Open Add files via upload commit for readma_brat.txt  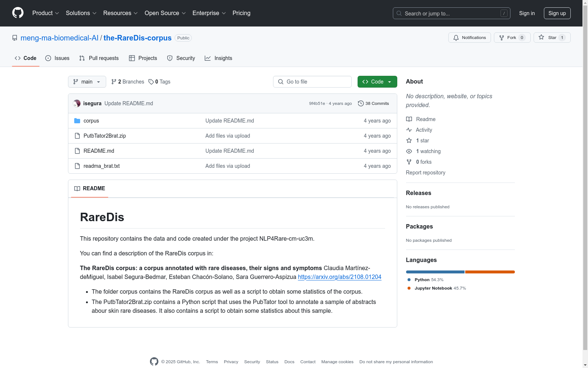228,166
